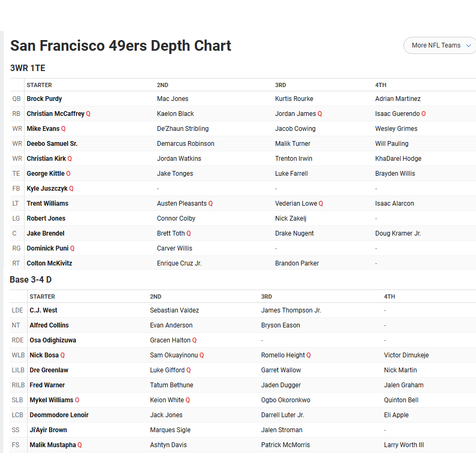Click Luke Farrell name
Image resolution: width=476 pixels, height=453 pixels.
(x=292, y=174)
